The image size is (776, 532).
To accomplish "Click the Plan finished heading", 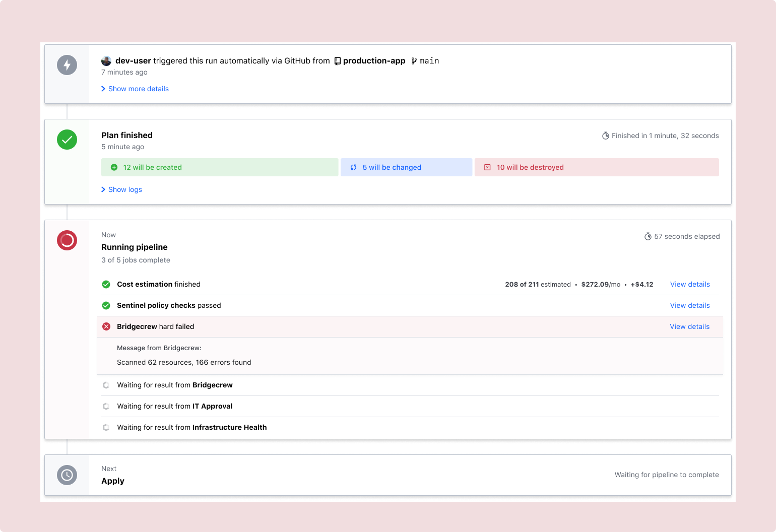I will [x=127, y=135].
